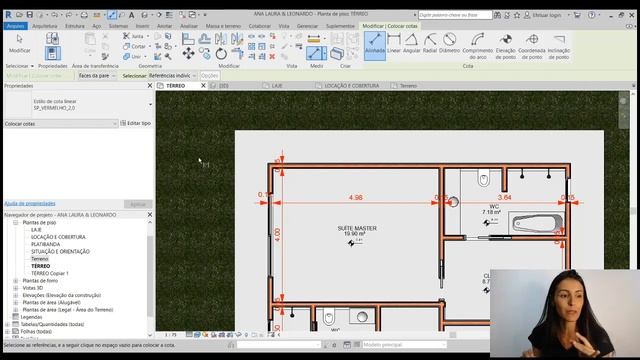Open the Vista ribbon tab
Screen dimensions: 640x360
tap(284, 26)
